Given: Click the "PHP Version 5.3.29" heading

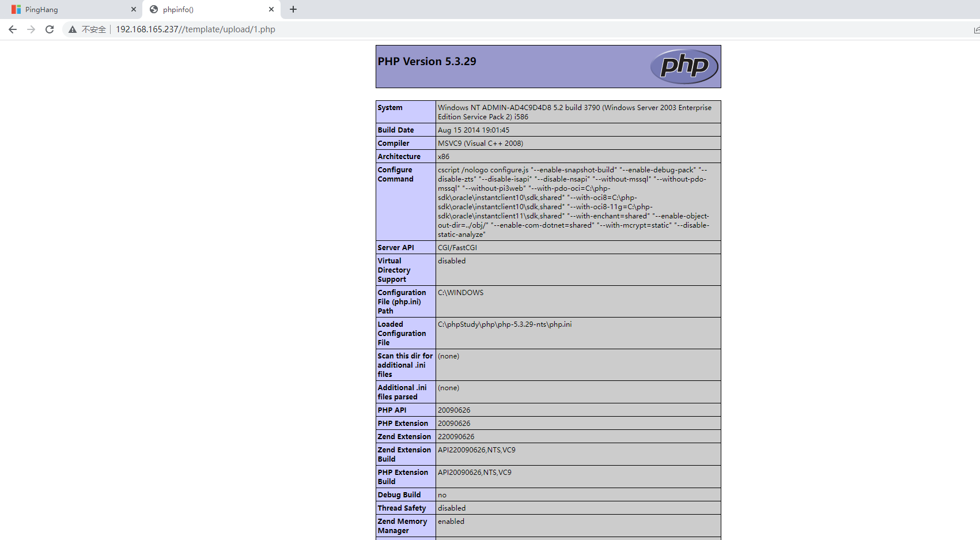Looking at the screenshot, I should coord(427,62).
